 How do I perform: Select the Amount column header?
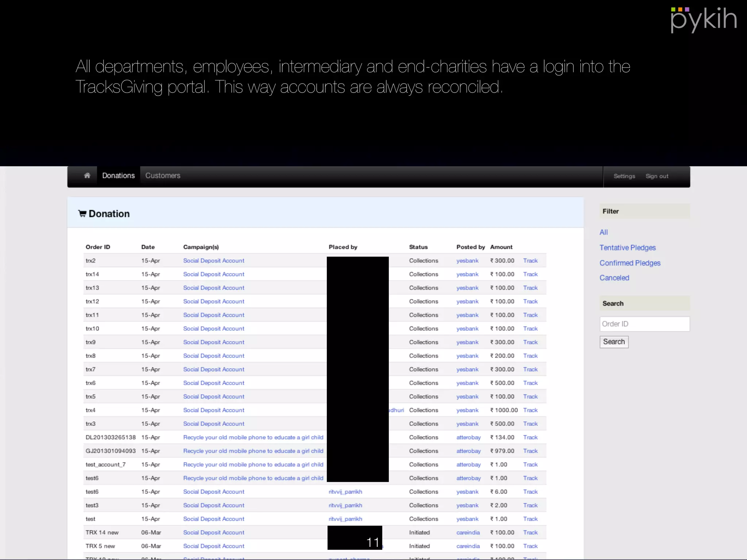point(501,247)
